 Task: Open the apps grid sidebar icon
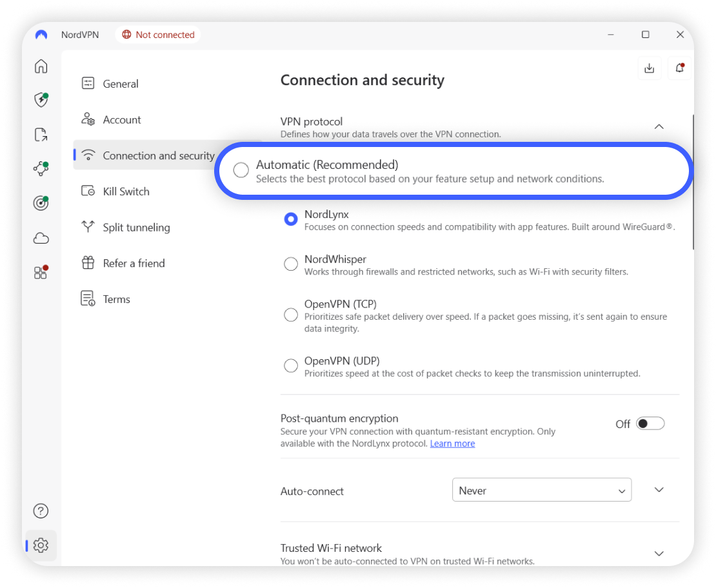(x=41, y=273)
